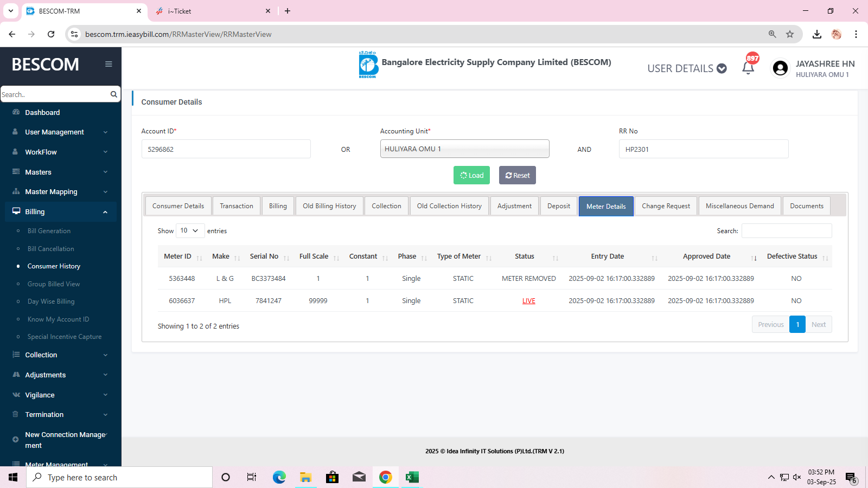This screenshot has height=488, width=868.
Task: Open the show entries count dropdown
Action: click(x=190, y=231)
